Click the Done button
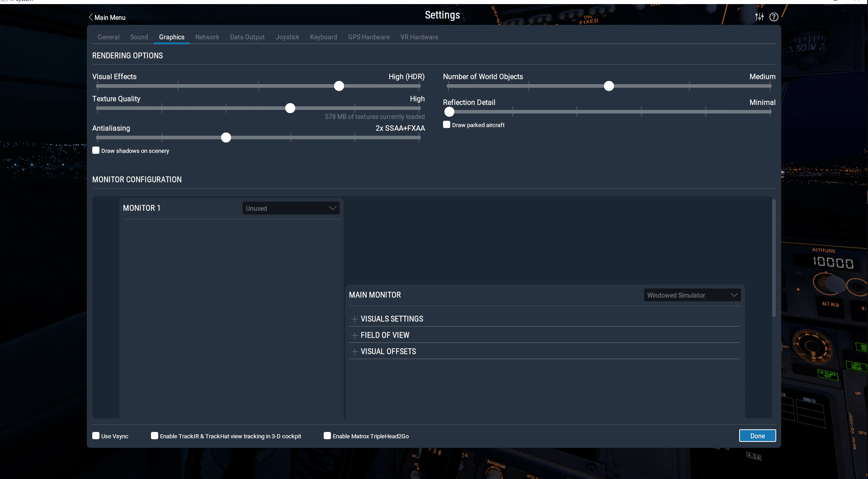The image size is (868, 479). pyautogui.click(x=757, y=436)
